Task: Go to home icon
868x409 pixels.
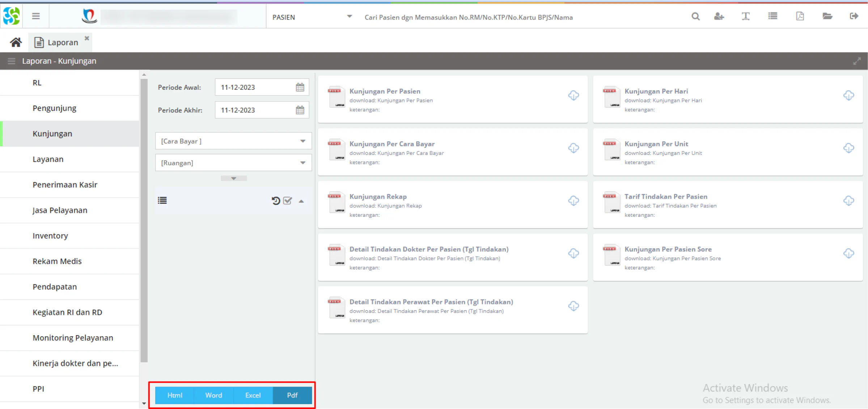Action: point(16,42)
